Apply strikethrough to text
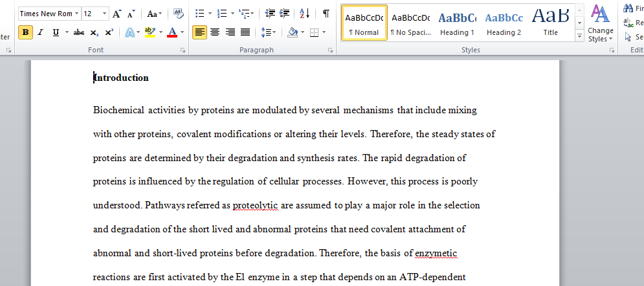The width and height of the screenshot is (644, 286). click(79, 32)
